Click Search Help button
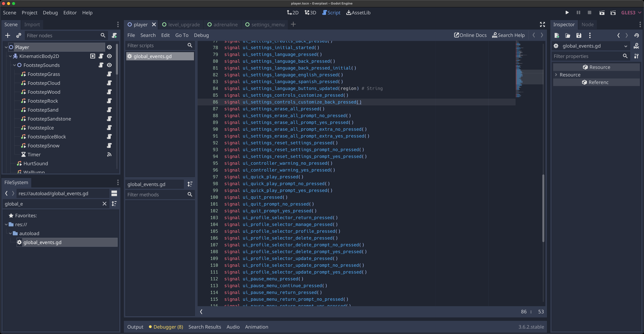Image resolution: width=644 pixels, height=334 pixels. click(x=508, y=35)
